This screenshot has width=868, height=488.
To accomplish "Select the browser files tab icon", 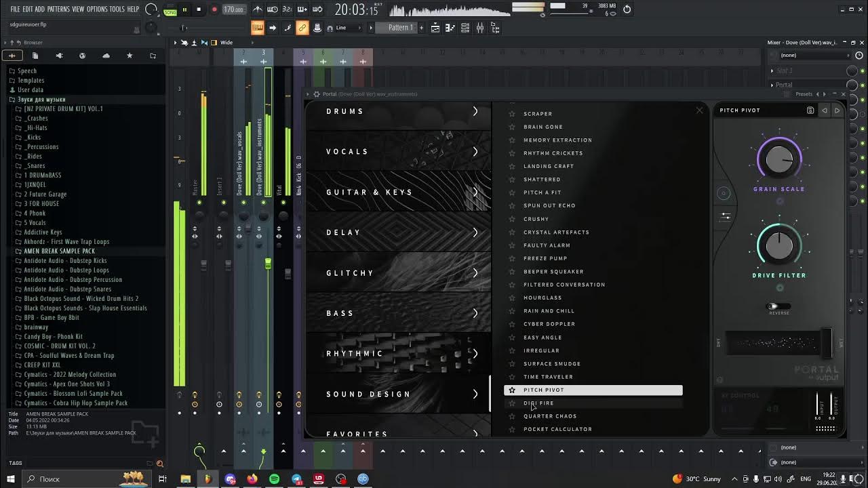I will click(35, 56).
